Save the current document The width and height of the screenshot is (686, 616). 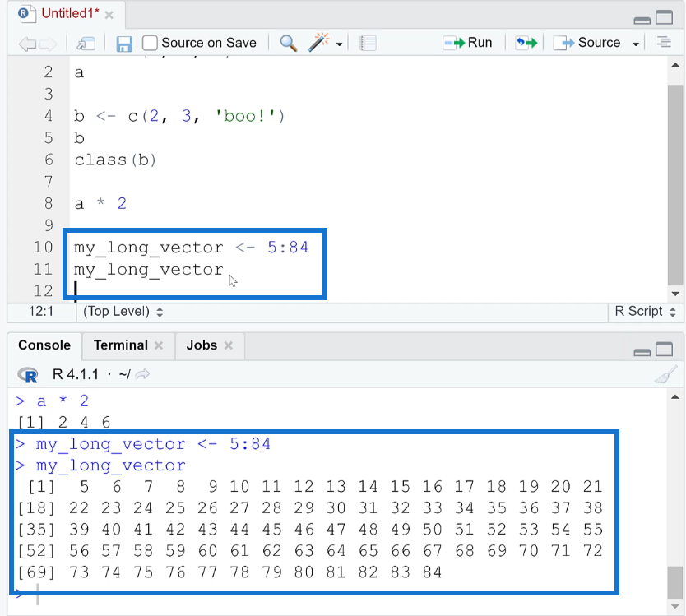(124, 44)
